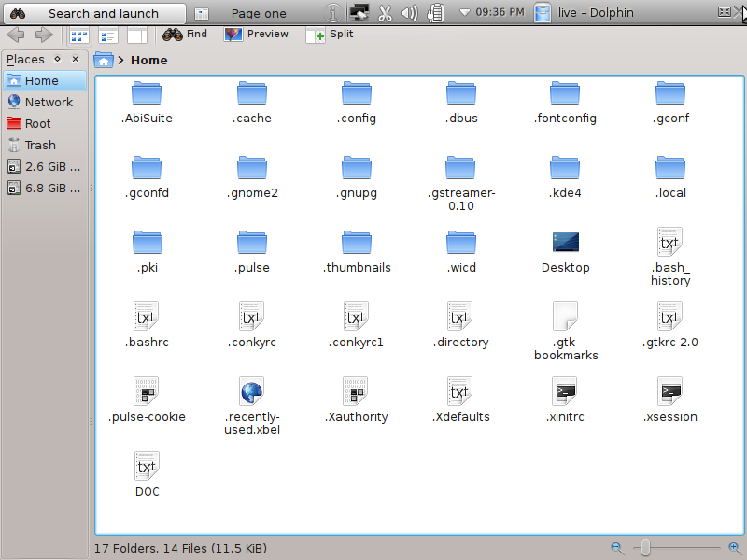Screen dimensions: 747x560
Task: Click the volume icon in the system tray
Action: 408,12
